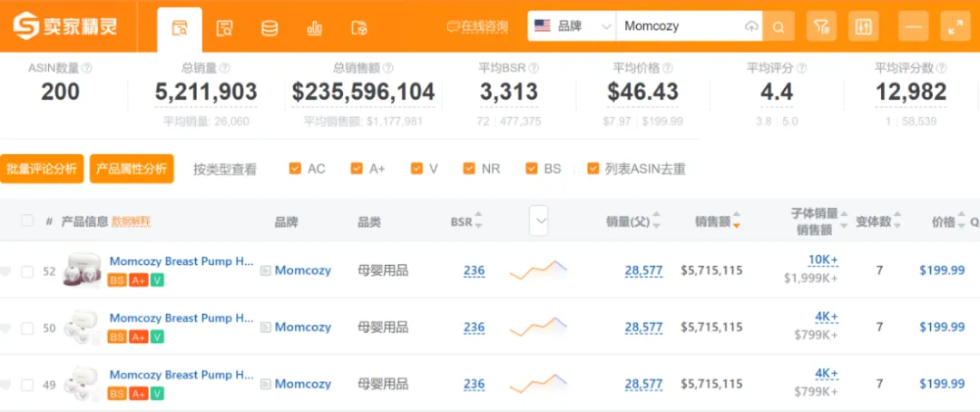The width and height of the screenshot is (980, 412).
Task: Click the magnifier search button
Action: click(x=779, y=26)
